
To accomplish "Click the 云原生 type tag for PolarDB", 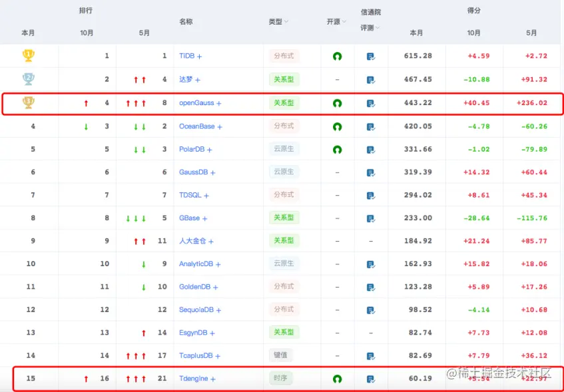I will point(284,149).
